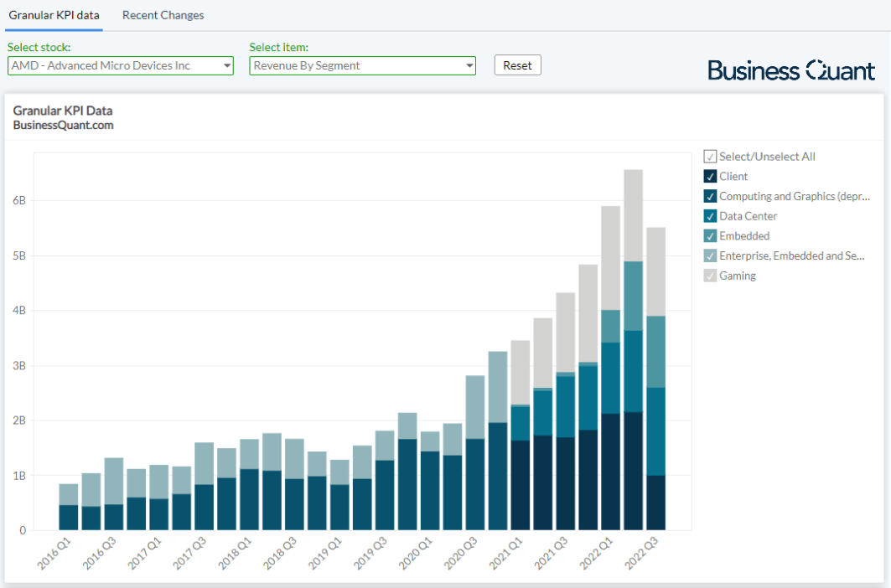This screenshot has width=891, height=588.
Task: Click the Revenue By Segment combo box
Action: (x=355, y=66)
